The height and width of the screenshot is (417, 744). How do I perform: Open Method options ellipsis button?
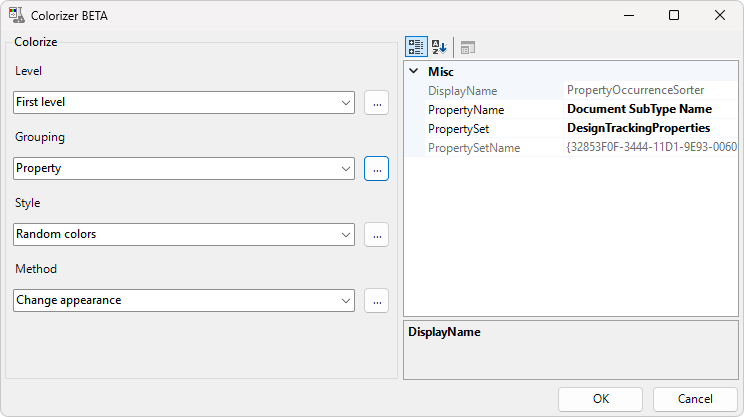[x=376, y=300]
